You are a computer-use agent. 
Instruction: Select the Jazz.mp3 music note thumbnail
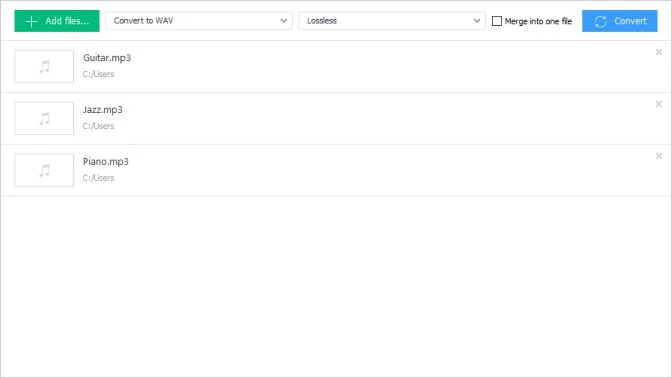pos(44,118)
